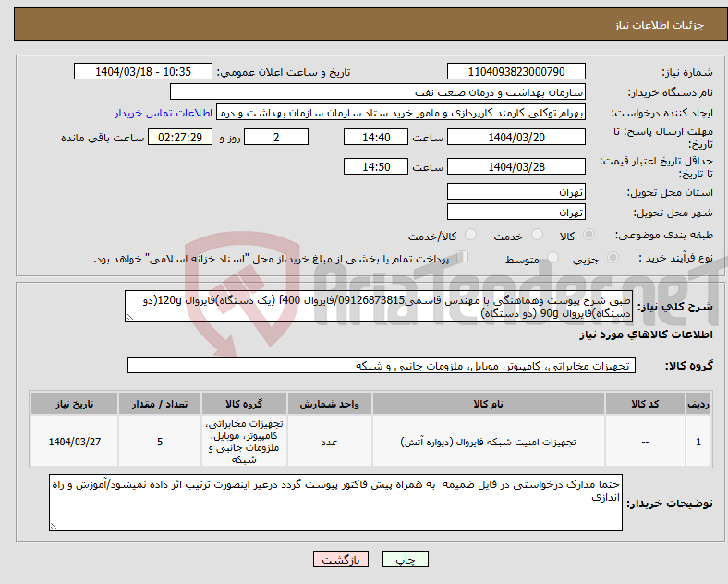Click the ردیف column header
This screenshot has width=728, height=584.
pos(698,404)
